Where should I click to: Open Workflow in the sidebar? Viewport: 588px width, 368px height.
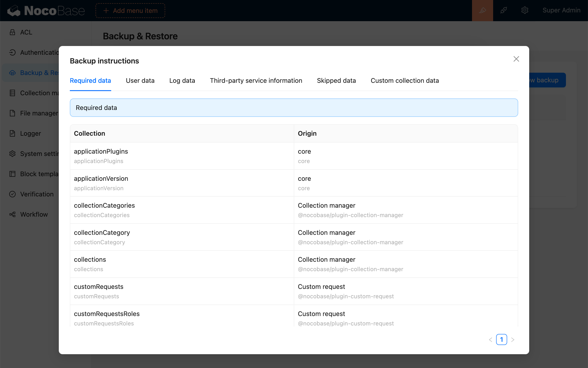(34, 214)
